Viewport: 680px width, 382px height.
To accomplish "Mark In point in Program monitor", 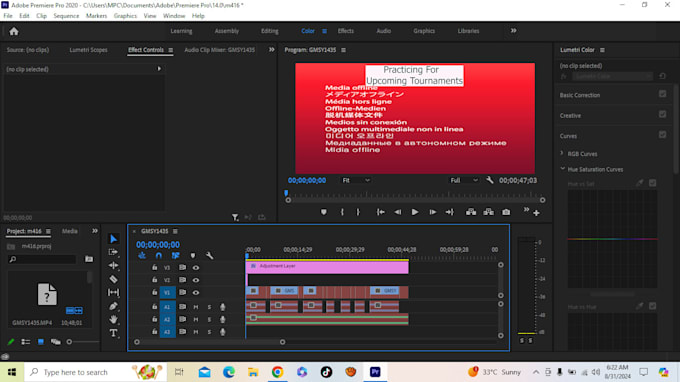I will coord(342,212).
